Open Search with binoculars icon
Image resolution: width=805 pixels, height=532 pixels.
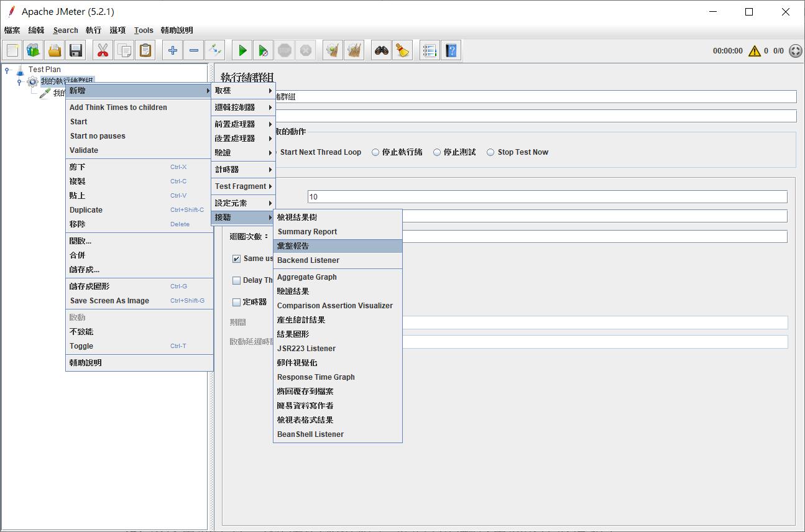[x=382, y=50]
